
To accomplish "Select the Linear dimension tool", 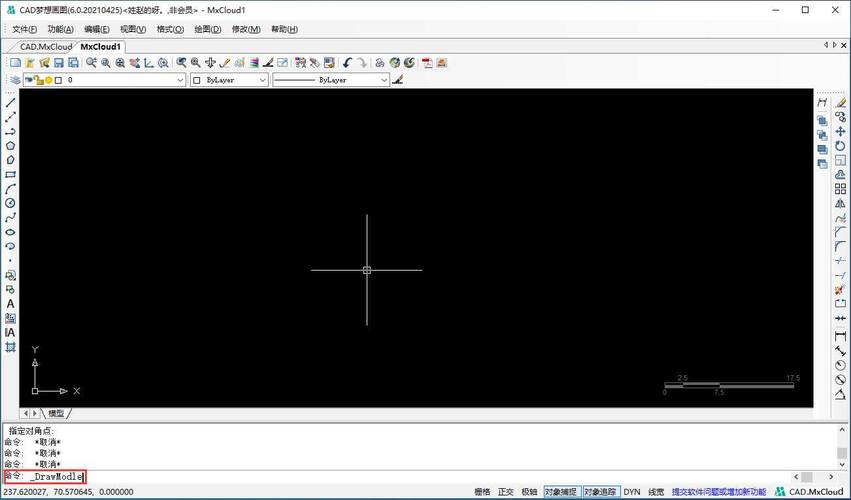I will click(x=840, y=337).
